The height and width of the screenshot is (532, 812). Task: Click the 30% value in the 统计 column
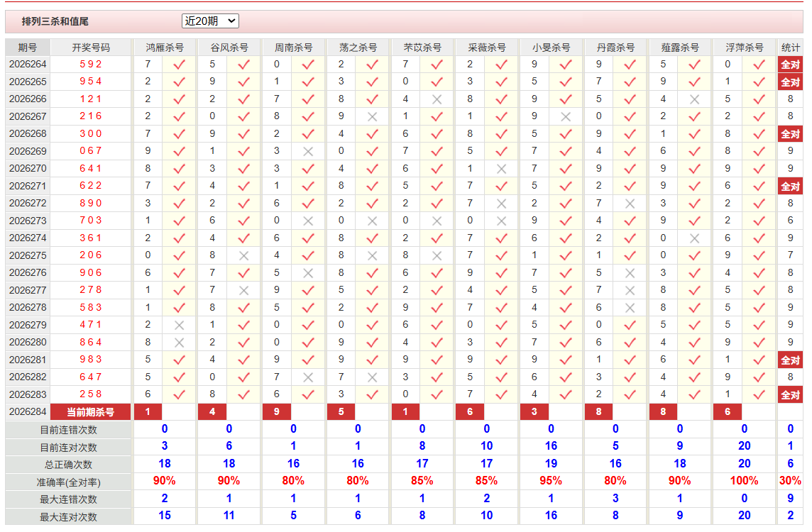click(x=790, y=481)
